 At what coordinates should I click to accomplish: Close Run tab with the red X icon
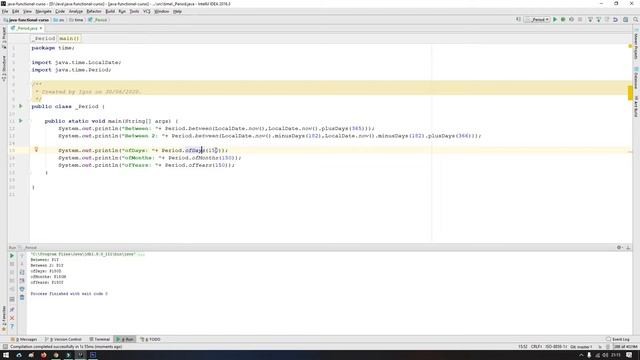click(x=12, y=318)
